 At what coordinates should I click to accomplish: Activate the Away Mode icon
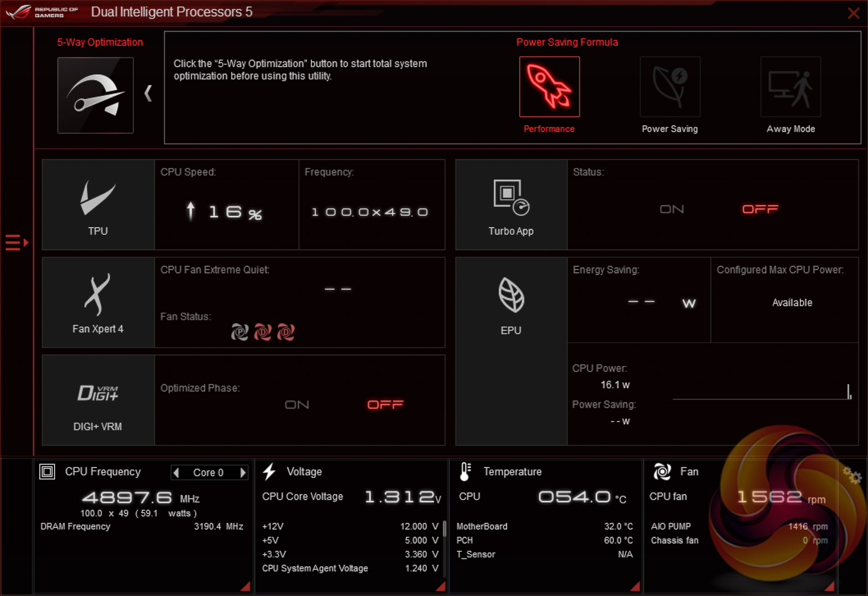[x=790, y=86]
